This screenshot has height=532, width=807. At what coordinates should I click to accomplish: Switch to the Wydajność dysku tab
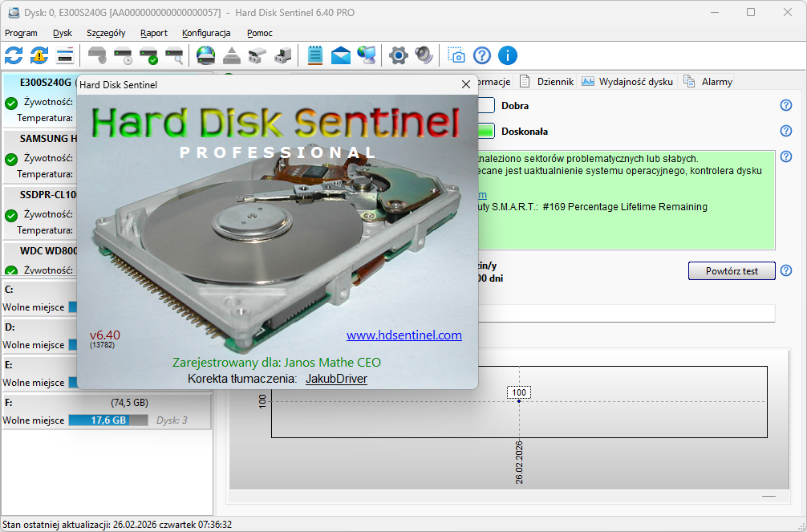(628, 81)
